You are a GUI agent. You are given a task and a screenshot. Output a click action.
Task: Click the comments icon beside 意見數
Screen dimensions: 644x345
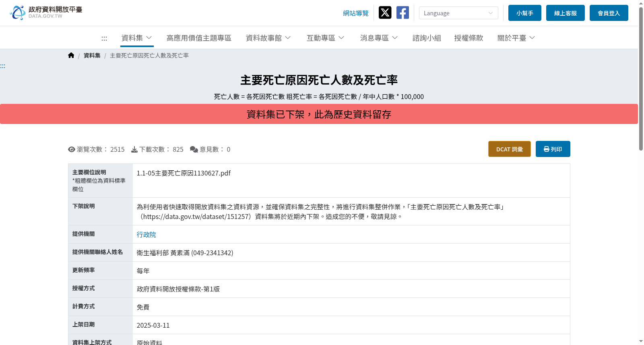pyautogui.click(x=194, y=149)
